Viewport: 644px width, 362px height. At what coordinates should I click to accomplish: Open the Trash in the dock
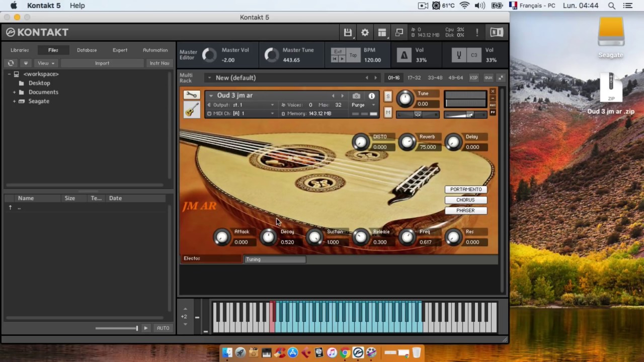[417, 353]
